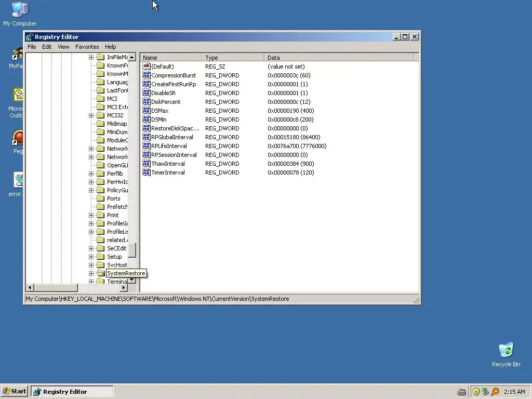Open the View menu
Image resolution: width=532 pixels, height=399 pixels.
coord(63,47)
